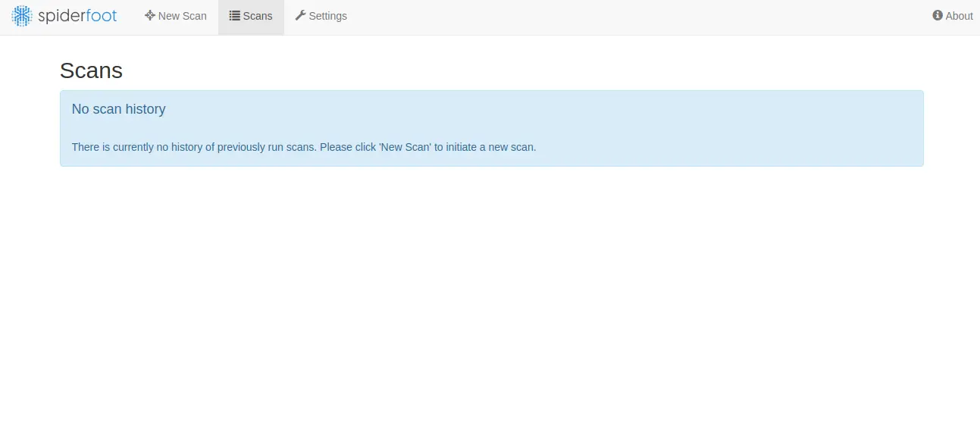Open the About menu
980x441 pixels.
(953, 16)
